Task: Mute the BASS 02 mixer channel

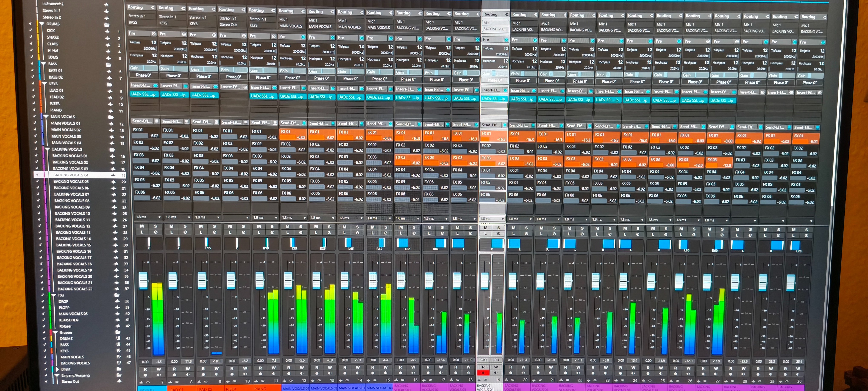Action: click(142, 226)
